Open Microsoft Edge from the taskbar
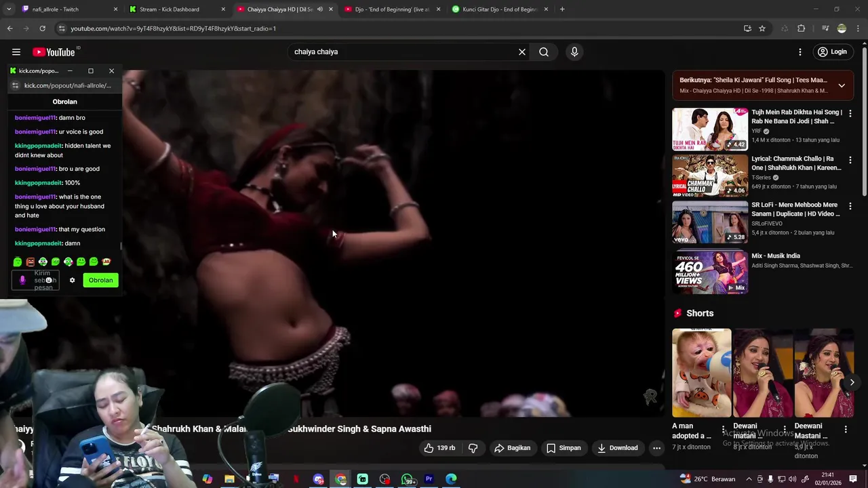868x488 pixels. click(451, 479)
